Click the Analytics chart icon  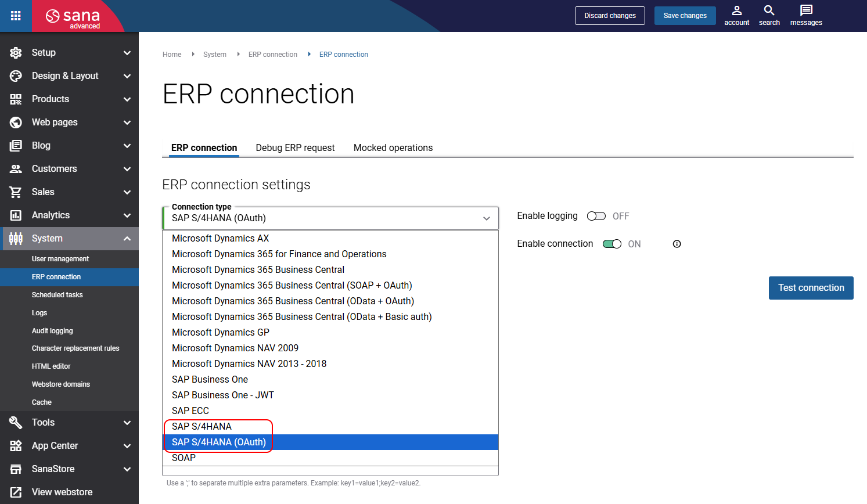(x=16, y=215)
